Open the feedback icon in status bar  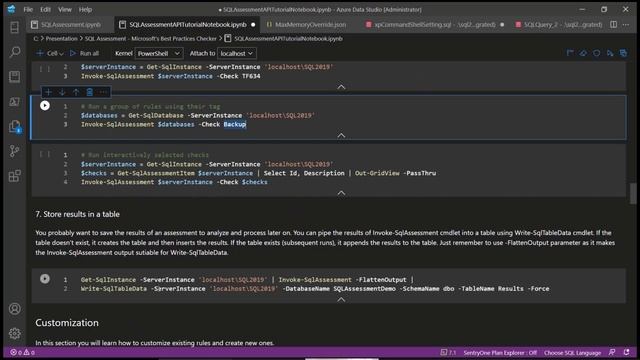pyautogui.click(x=612, y=352)
